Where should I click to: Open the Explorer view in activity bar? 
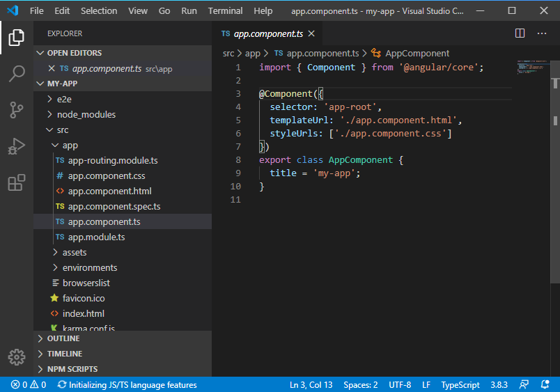coord(17,37)
